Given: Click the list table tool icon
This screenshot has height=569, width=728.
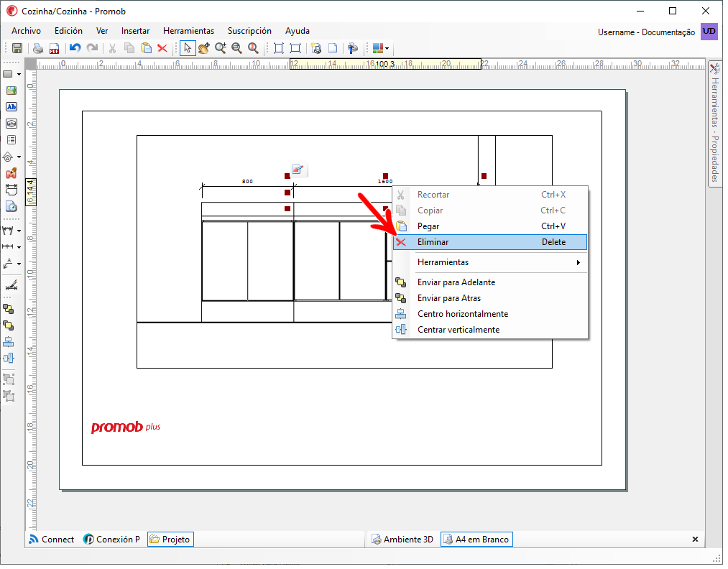Looking at the screenshot, I should tap(11, 139).
